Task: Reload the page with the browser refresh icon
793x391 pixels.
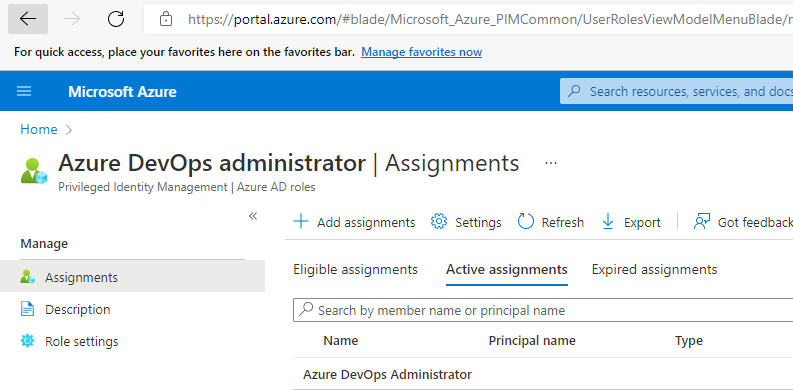Action: (116, 19)
